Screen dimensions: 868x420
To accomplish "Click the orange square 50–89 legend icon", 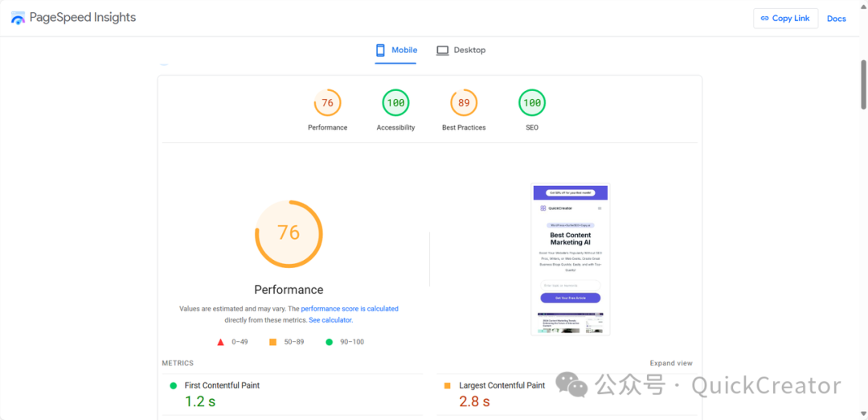I will coord(272,342).
